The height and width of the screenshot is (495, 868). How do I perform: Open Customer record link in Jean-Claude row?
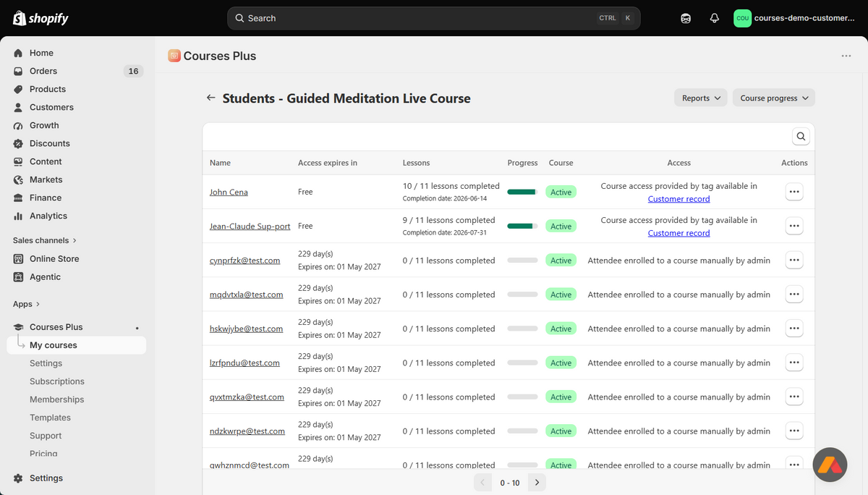678,233
